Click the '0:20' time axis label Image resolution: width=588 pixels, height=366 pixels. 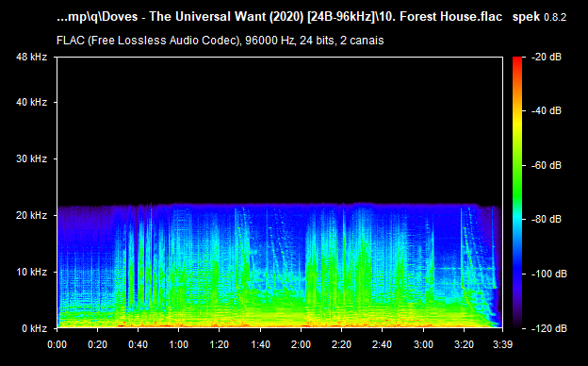click(97, 344)
